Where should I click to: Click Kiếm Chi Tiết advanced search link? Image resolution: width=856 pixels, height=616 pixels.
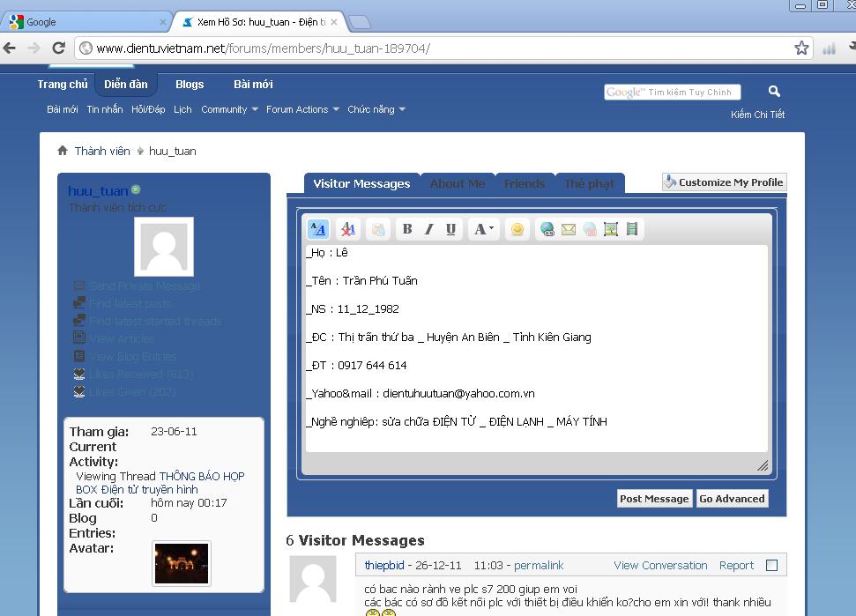click(x=758, y=114)
